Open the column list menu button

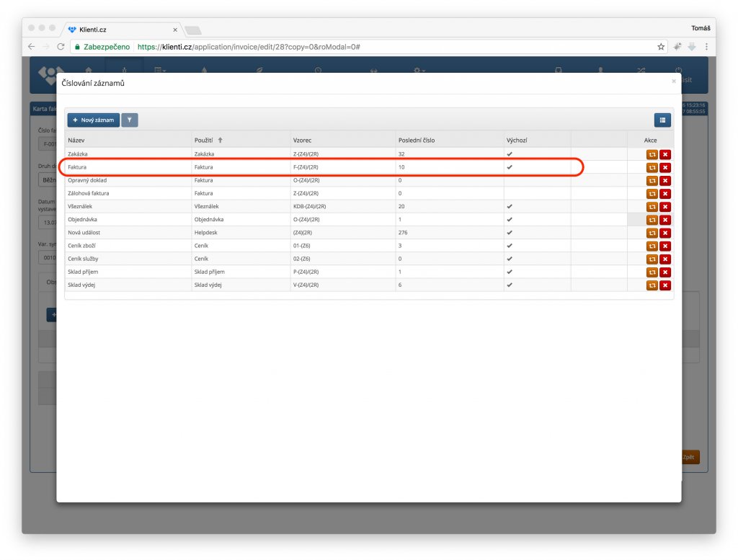(662, 120)
